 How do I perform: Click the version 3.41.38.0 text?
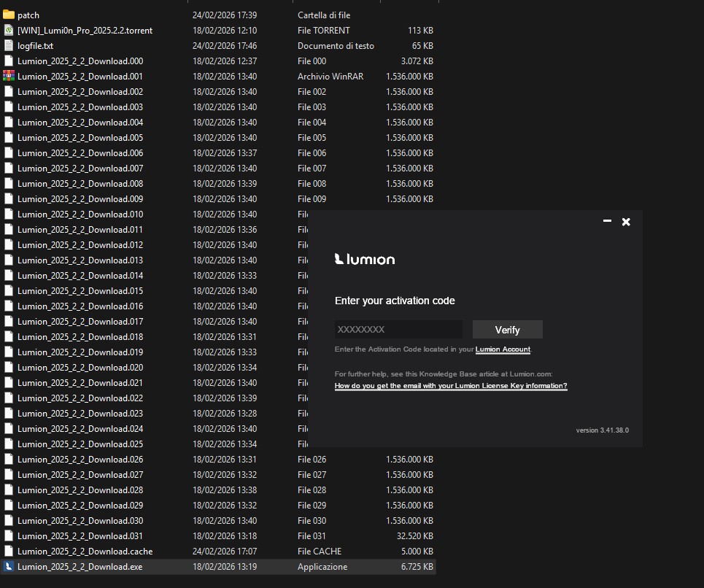602,430
